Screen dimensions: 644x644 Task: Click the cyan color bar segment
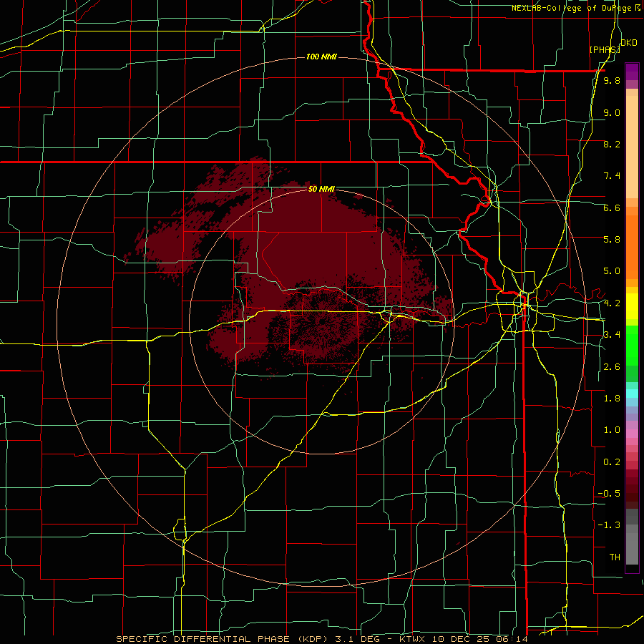tap(632, 394)
